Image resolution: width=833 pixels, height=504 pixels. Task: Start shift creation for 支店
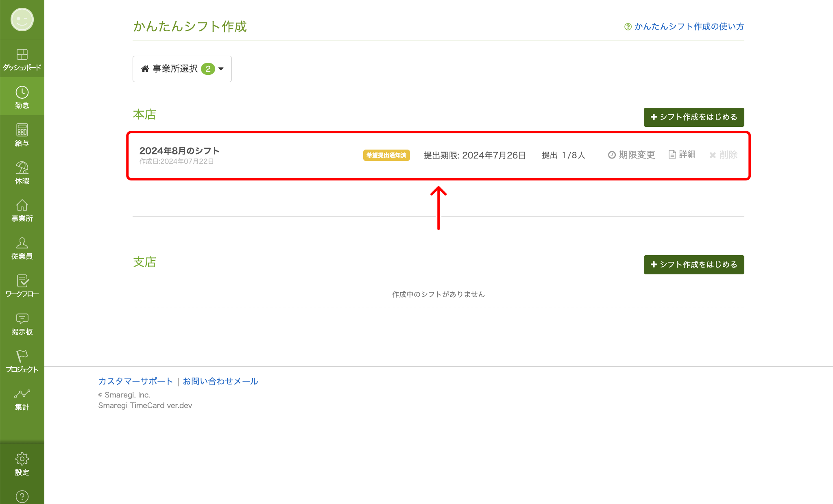point(694,265)
